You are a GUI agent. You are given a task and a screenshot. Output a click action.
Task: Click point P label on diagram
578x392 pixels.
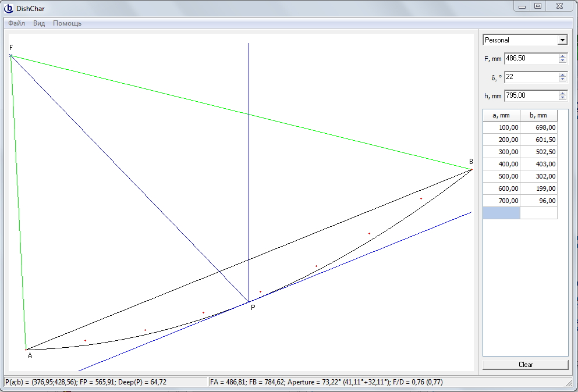click(x=253, y=308)
